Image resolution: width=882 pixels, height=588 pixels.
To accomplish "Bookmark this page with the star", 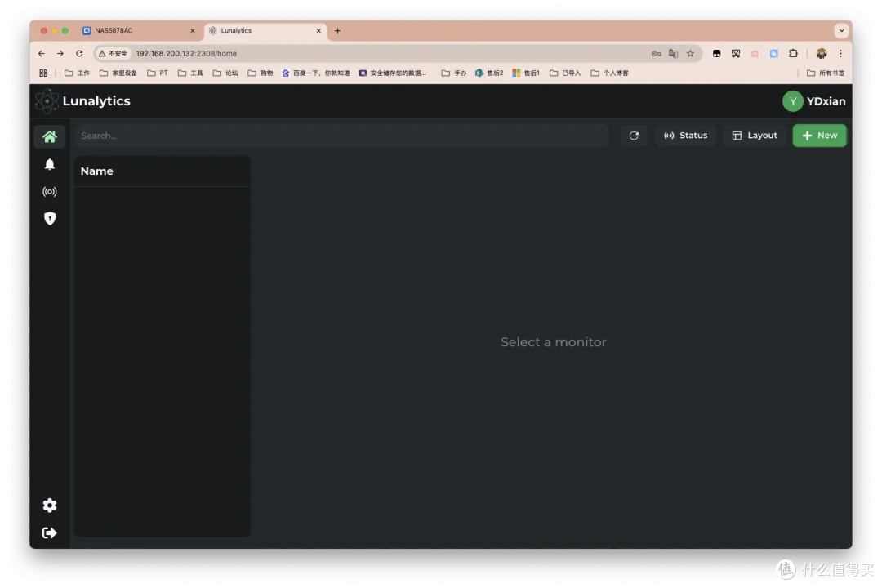I will [x=690, y=53].
